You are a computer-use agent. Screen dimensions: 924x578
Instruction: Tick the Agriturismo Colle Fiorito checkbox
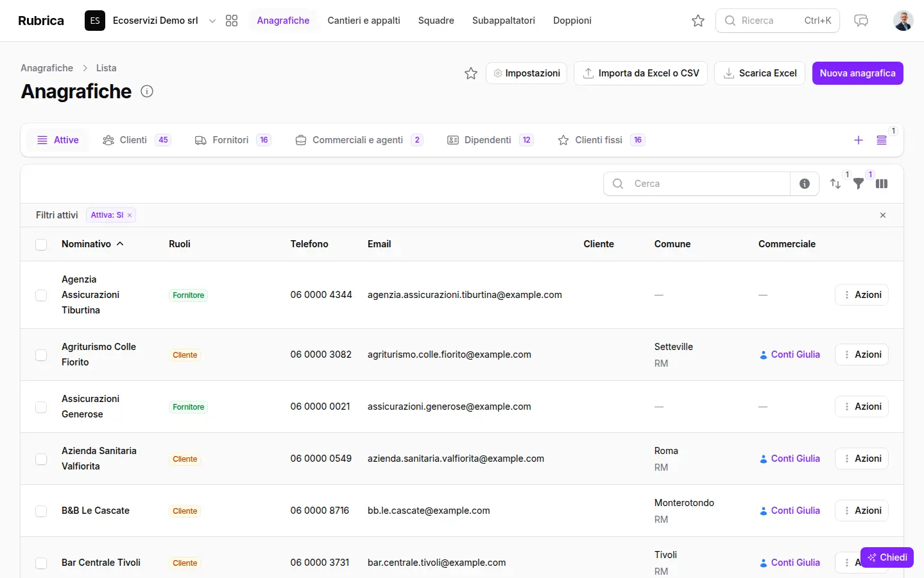click(41, 355)
